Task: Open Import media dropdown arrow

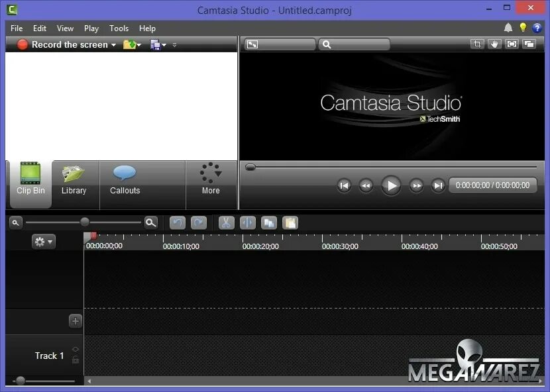Action: (x=139, y=45)
